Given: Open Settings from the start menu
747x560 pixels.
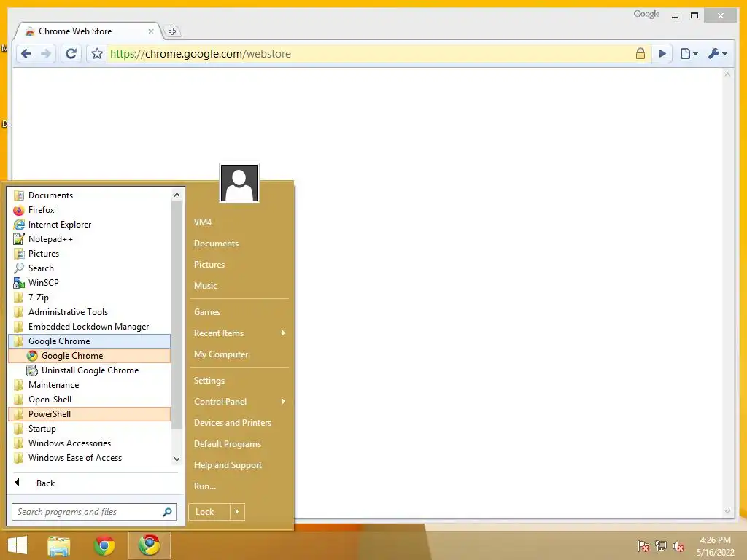Looking at the screenshot, I should 239,381.
